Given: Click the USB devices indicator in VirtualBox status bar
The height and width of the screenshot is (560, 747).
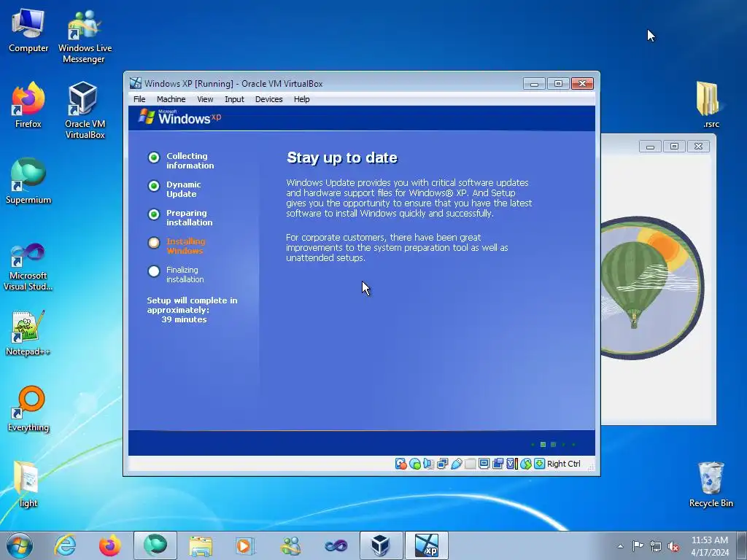Looking at the screenshot, I should (457, 464).
